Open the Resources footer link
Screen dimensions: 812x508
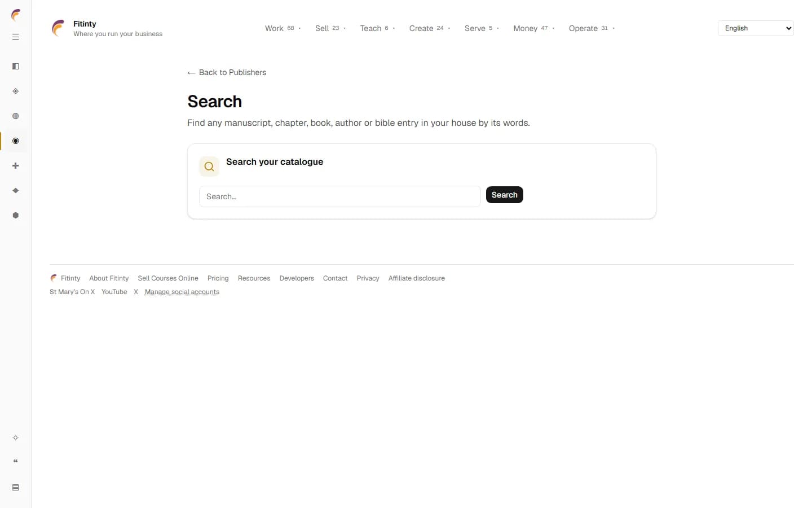[x=254, y=278]
